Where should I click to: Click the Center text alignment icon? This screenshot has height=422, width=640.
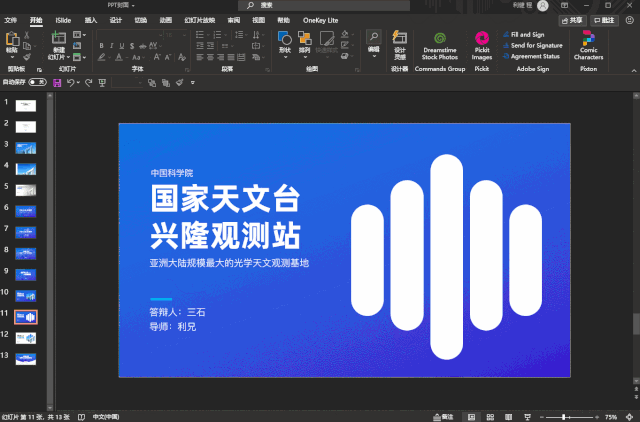(x=210, y=58)
